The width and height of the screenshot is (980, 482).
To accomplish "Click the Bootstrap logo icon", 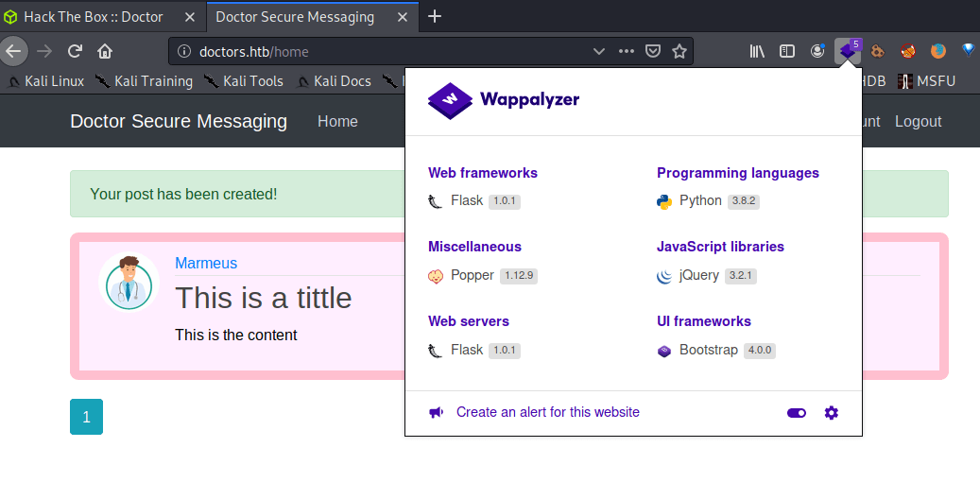I will (x=663, y=351).
